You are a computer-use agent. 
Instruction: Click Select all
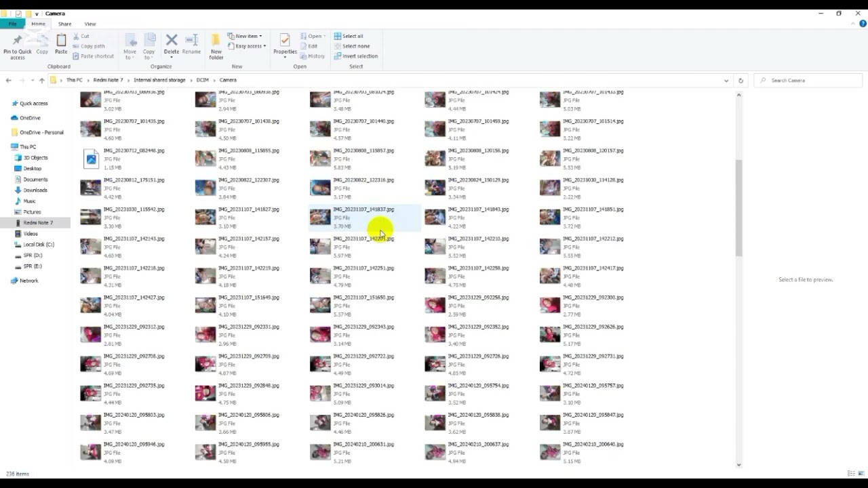coord(349,36)
